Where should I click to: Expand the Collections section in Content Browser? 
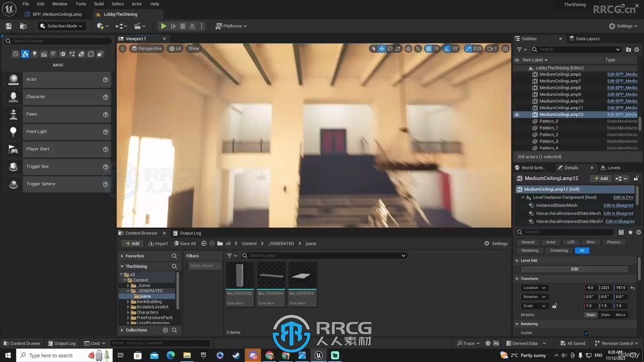point(122,330)
